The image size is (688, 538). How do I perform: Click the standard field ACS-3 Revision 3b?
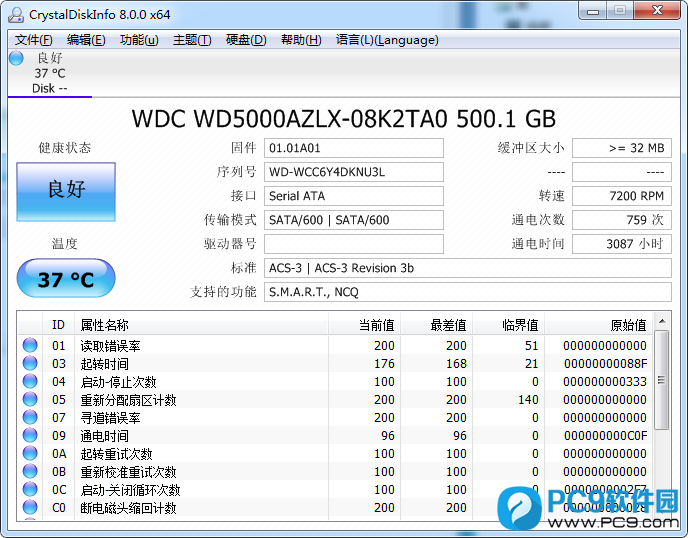[x=468, y=268]
